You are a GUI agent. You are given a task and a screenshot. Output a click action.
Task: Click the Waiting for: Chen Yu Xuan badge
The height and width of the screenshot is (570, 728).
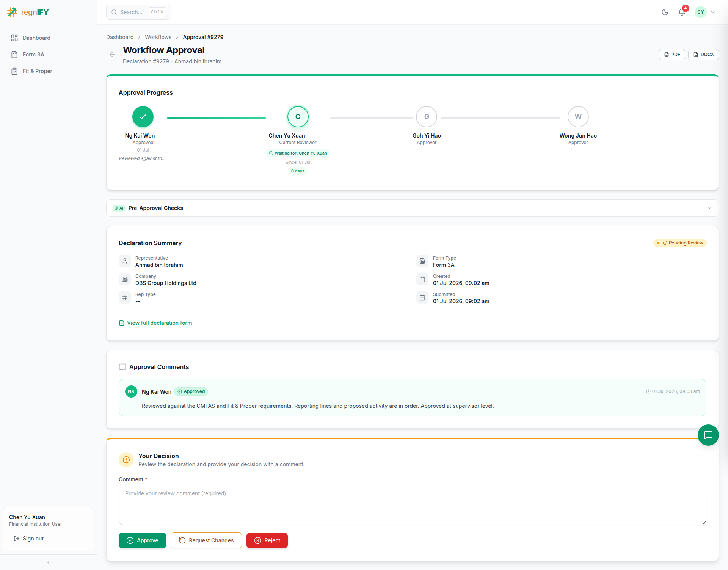click(x=298, y=153)
